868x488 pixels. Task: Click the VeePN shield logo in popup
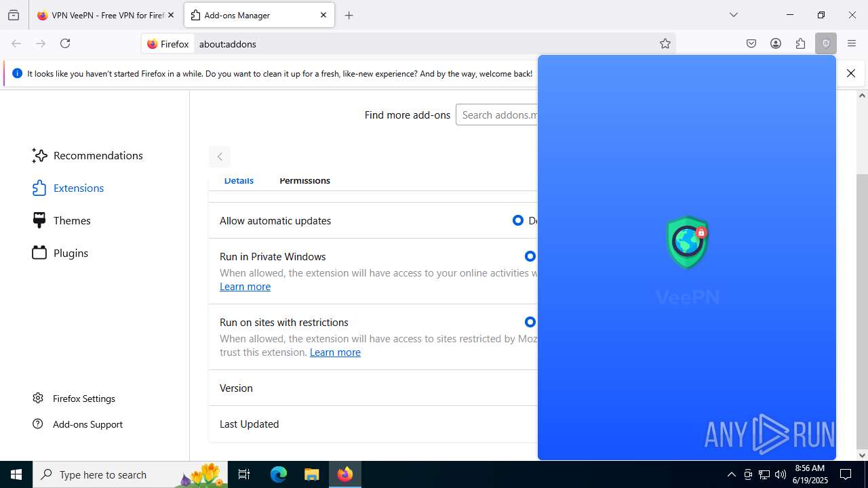688,242
